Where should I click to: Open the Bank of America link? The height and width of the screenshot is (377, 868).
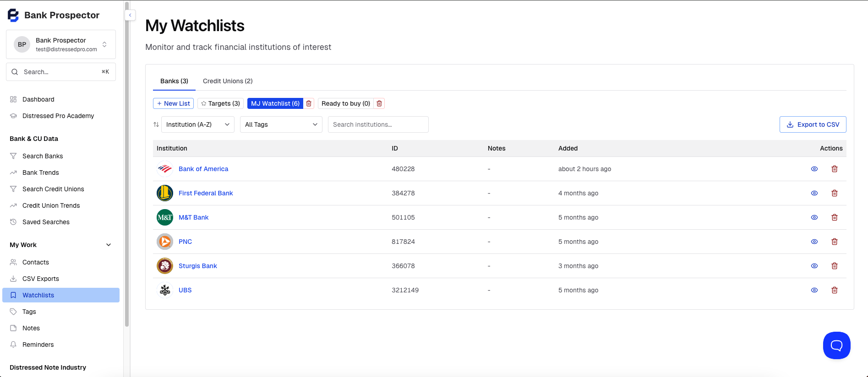point(203,169)
